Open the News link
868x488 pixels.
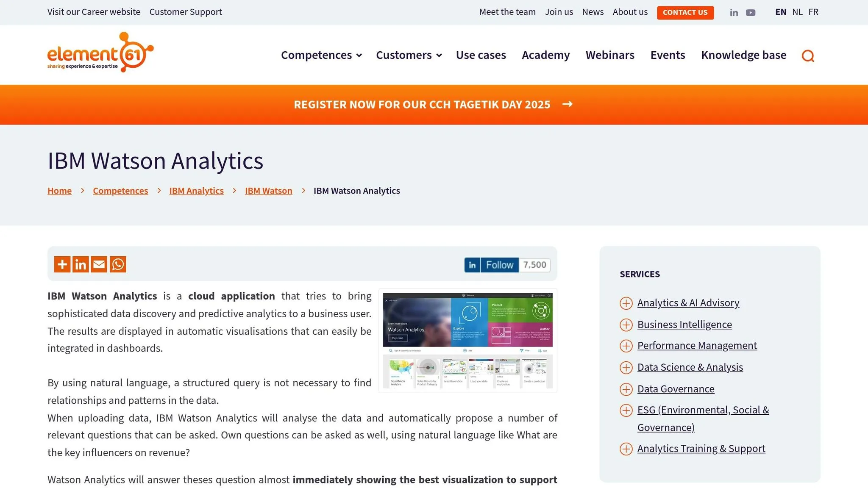point(593,12)
